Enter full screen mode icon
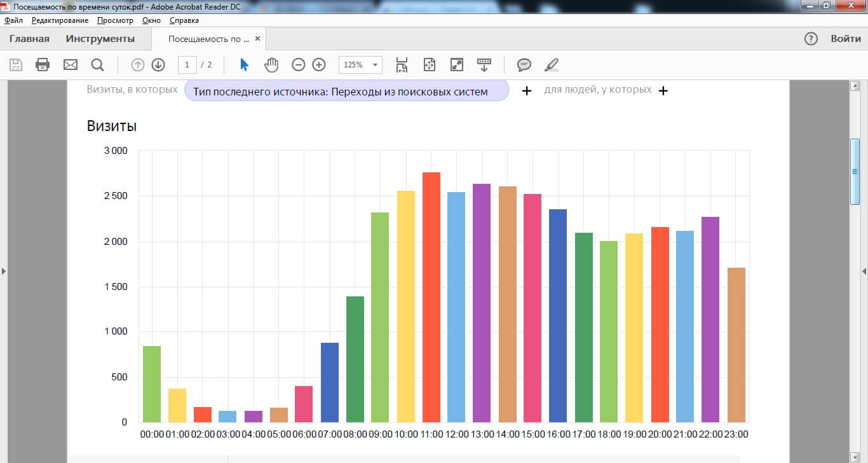The image size is (868, 463). [457, 65]
